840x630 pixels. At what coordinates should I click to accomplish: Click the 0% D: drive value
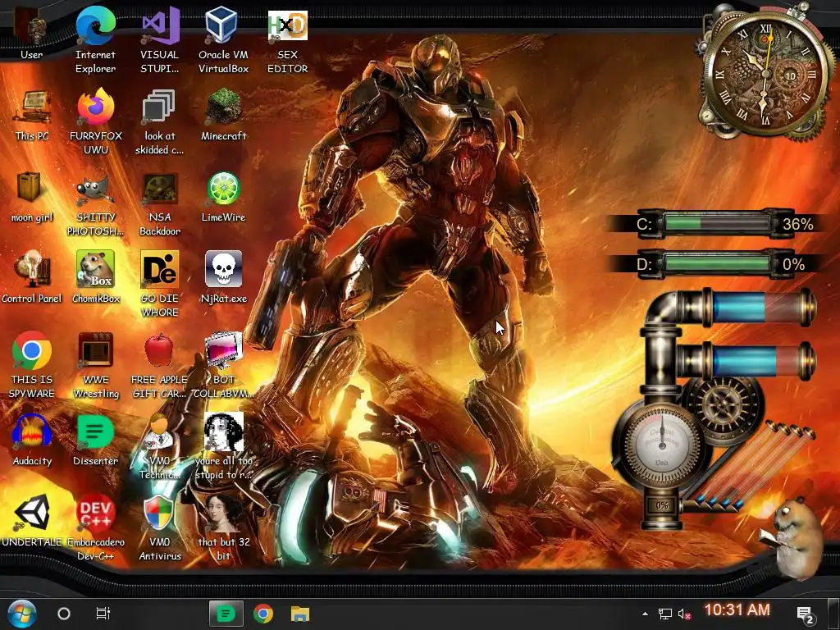pos(793,264)
